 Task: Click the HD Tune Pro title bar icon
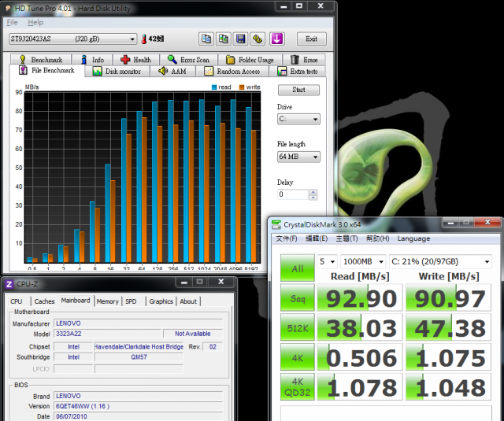(8, 9)
